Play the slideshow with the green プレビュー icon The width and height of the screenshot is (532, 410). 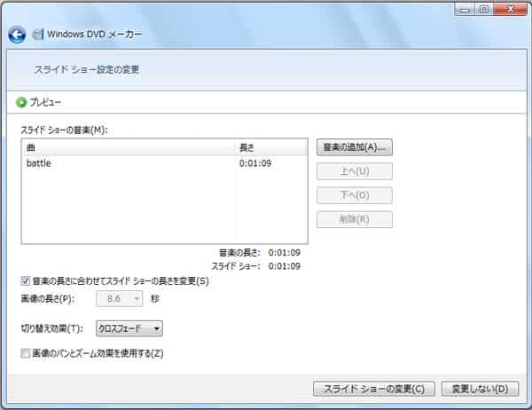21,102
